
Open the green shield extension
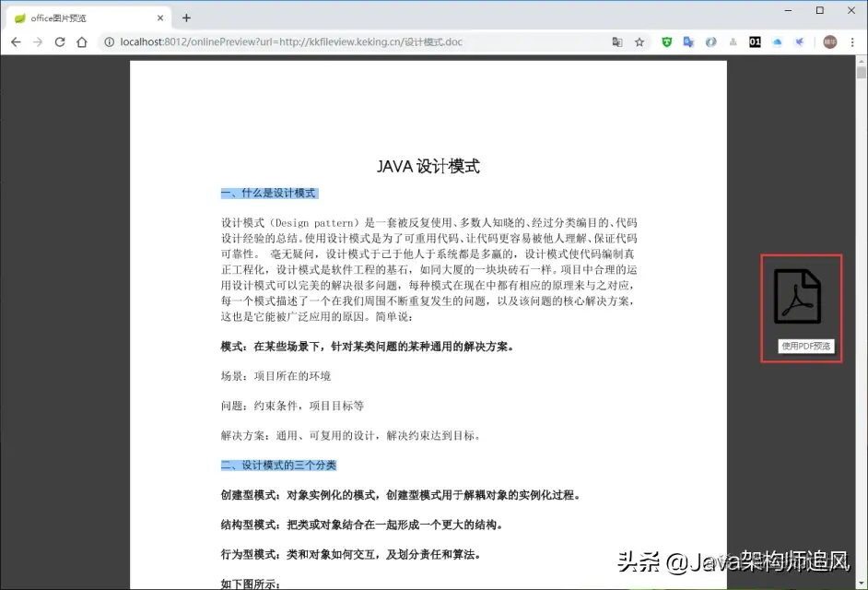tap(667, 42)
